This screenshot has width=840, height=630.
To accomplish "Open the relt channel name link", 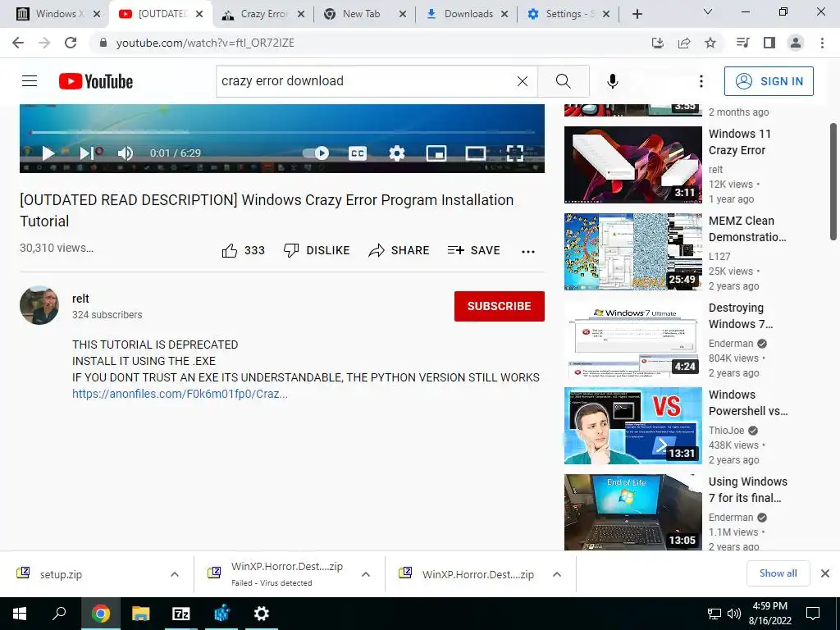I will click(80, 299).
